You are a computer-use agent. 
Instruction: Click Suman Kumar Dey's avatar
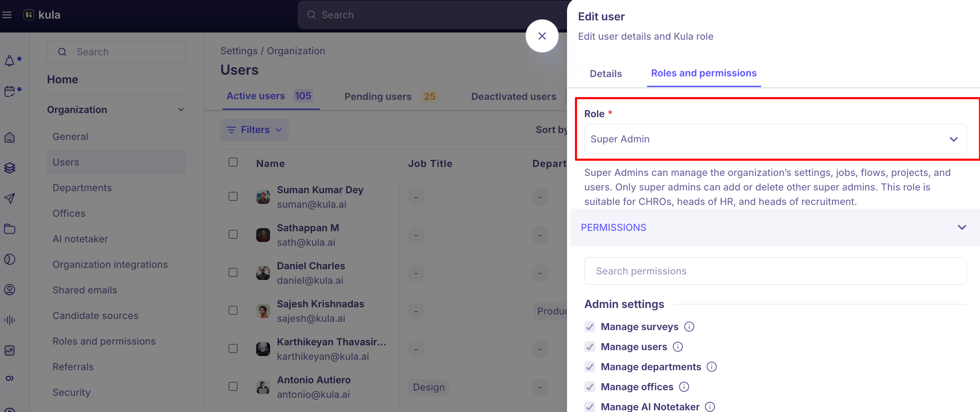point(263,197)
